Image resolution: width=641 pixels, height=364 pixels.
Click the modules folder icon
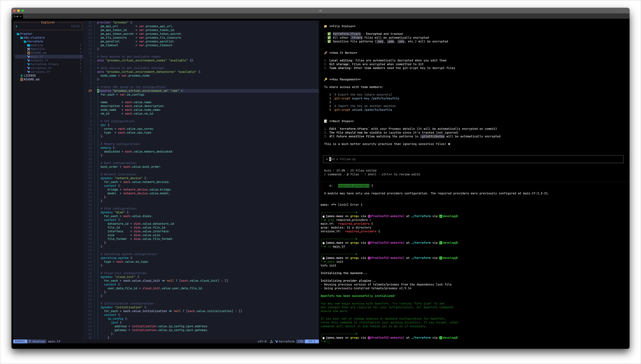click(x=29, y=45)
